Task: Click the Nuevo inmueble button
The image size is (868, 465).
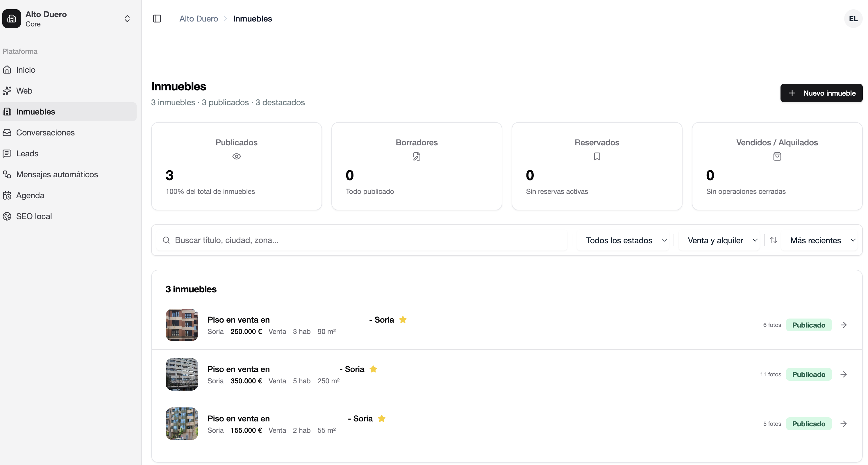Action: click(x=821, y=93)
